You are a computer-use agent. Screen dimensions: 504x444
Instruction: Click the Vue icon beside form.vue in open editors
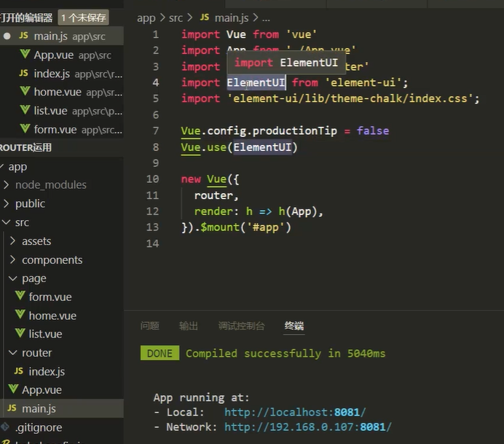coord(25,129)
